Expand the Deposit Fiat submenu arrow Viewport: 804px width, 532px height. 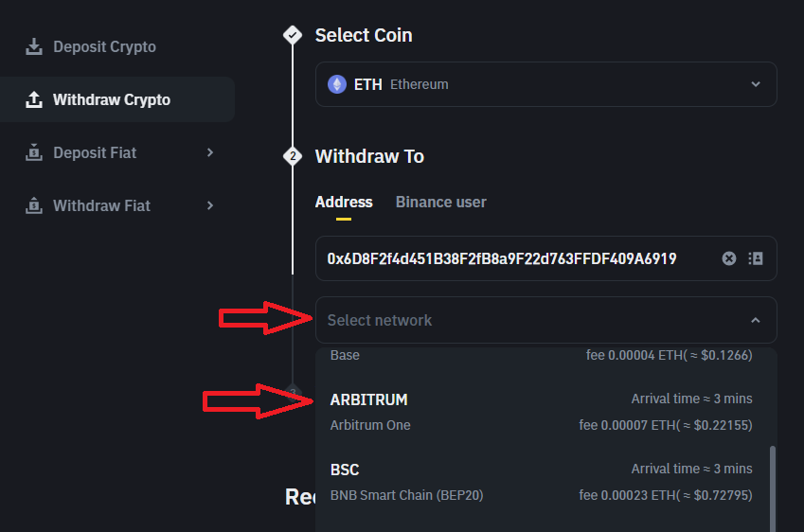(x=209, y=152)
